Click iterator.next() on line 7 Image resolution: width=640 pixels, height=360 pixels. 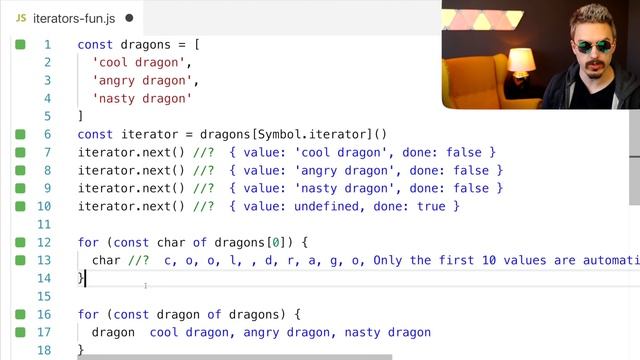131,152
